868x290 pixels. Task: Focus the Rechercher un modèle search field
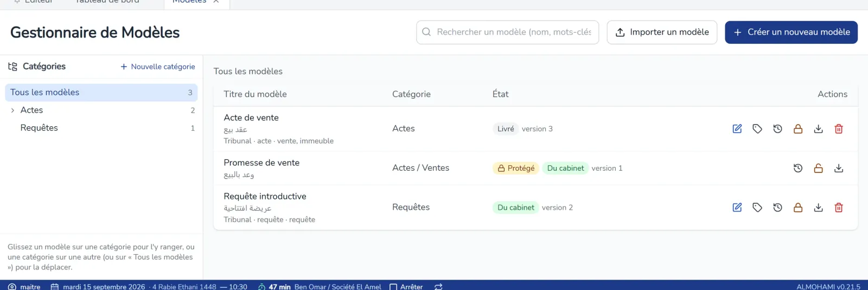pyautogui.click(x=508, y=33)
